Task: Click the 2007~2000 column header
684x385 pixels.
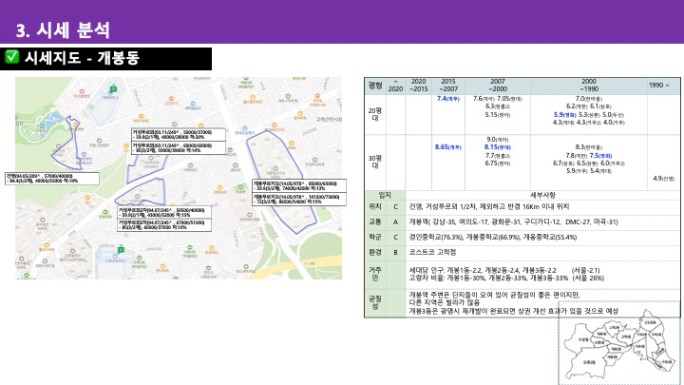Action: tap(497, 85)
